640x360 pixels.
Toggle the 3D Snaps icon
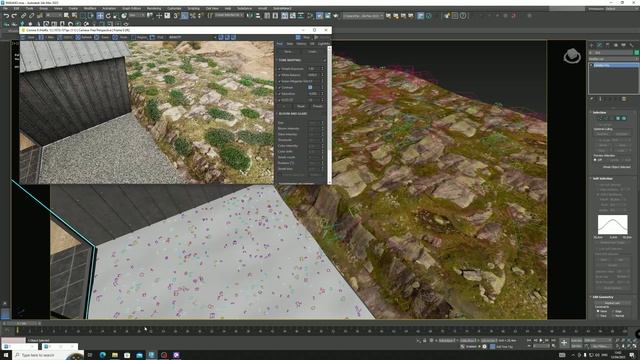176,16
